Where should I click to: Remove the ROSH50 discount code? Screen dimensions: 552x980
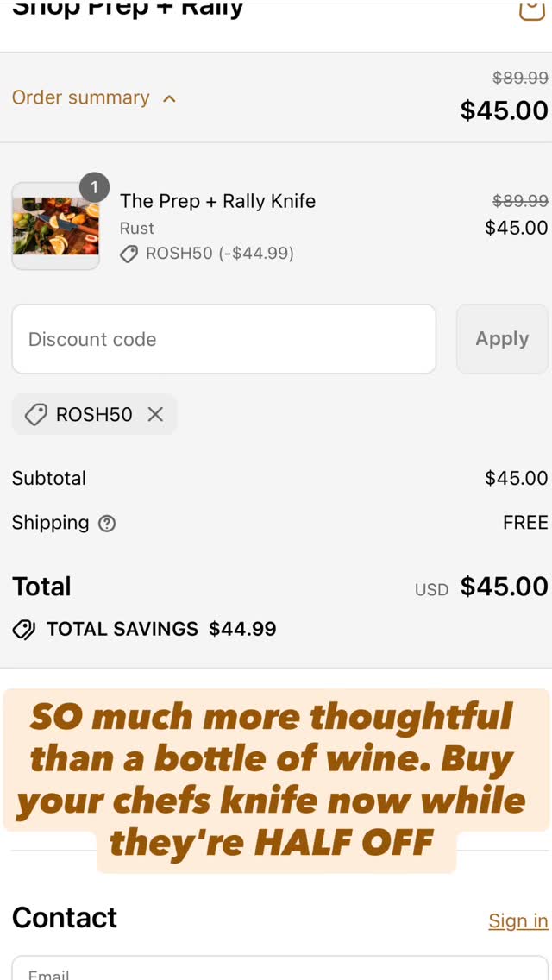pyautogui.click(x=155, y=414)
